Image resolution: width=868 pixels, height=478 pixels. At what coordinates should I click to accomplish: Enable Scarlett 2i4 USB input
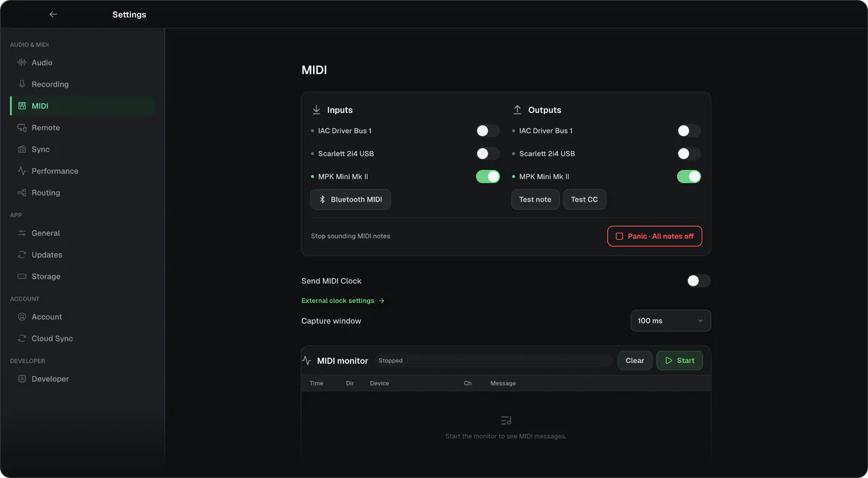point(488,154)
